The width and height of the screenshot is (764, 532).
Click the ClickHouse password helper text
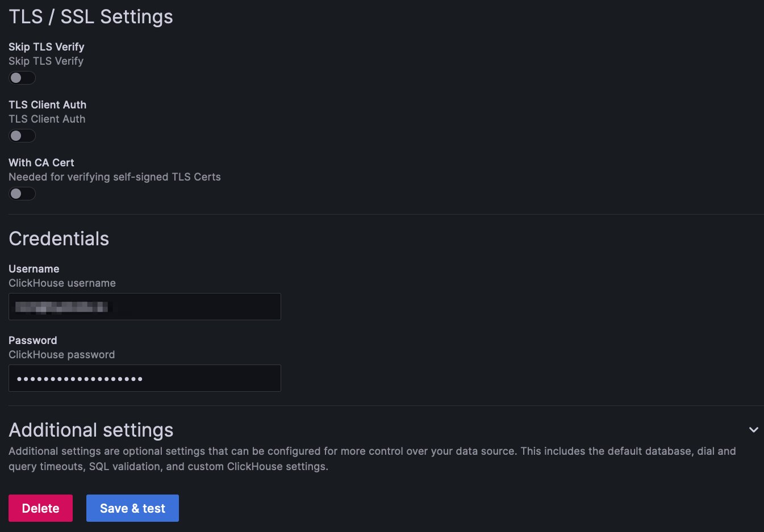[62, 354]
